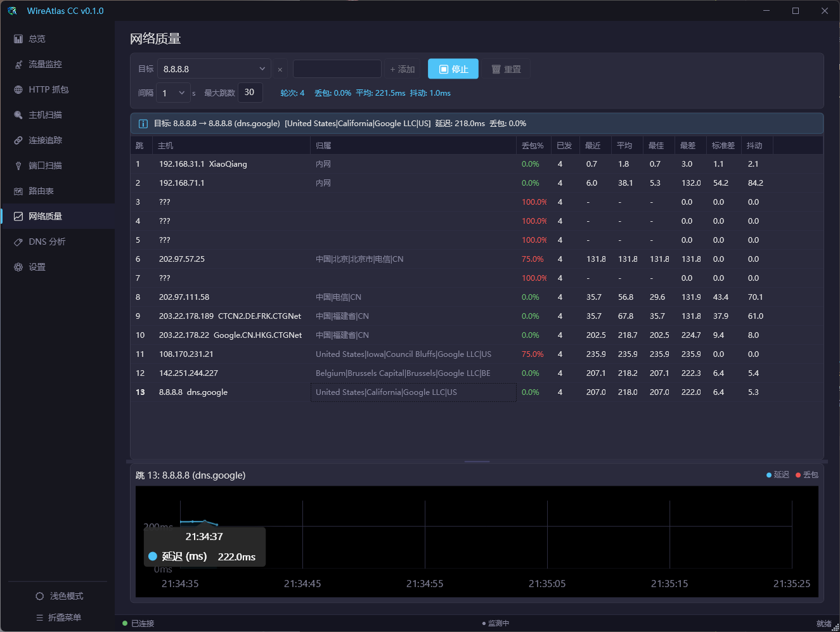This screenshot has height=632, width=840.
Task: Toggle 丢包 series in chart legend
Action: (807, 475)
